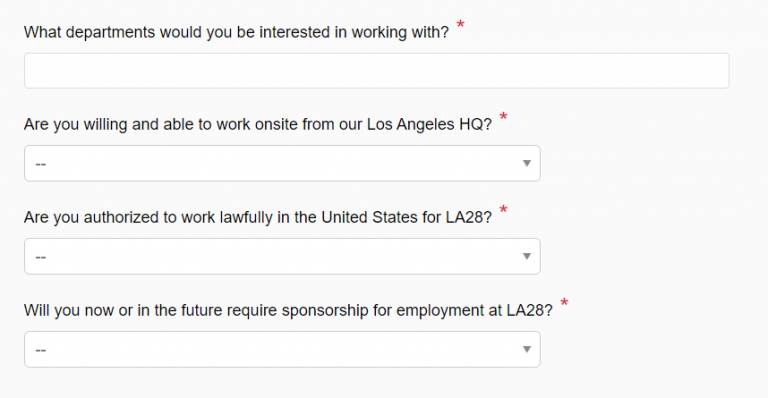Click the arrow icon of the sponsorship dropdown
Image resolution: width=768 pixels, height=398 pixels.
tap(527, 349)
